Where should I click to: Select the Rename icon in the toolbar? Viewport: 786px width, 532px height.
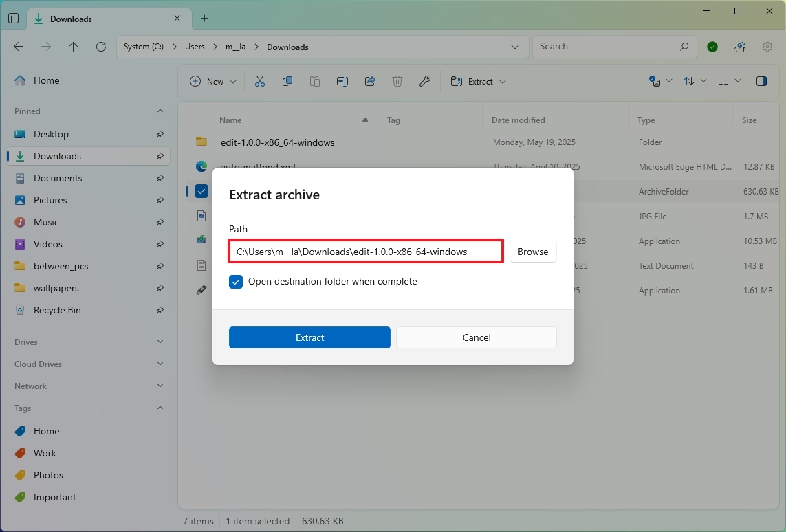342,81
